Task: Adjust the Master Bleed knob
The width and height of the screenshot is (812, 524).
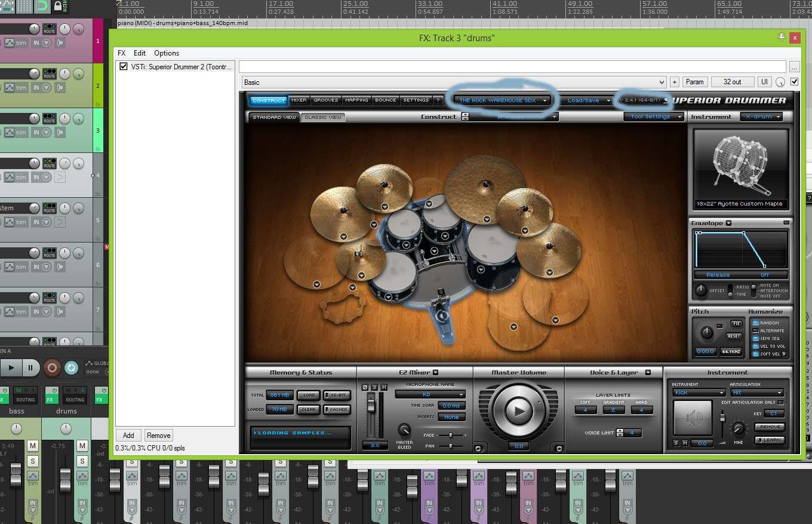Action: coord(404,430)
